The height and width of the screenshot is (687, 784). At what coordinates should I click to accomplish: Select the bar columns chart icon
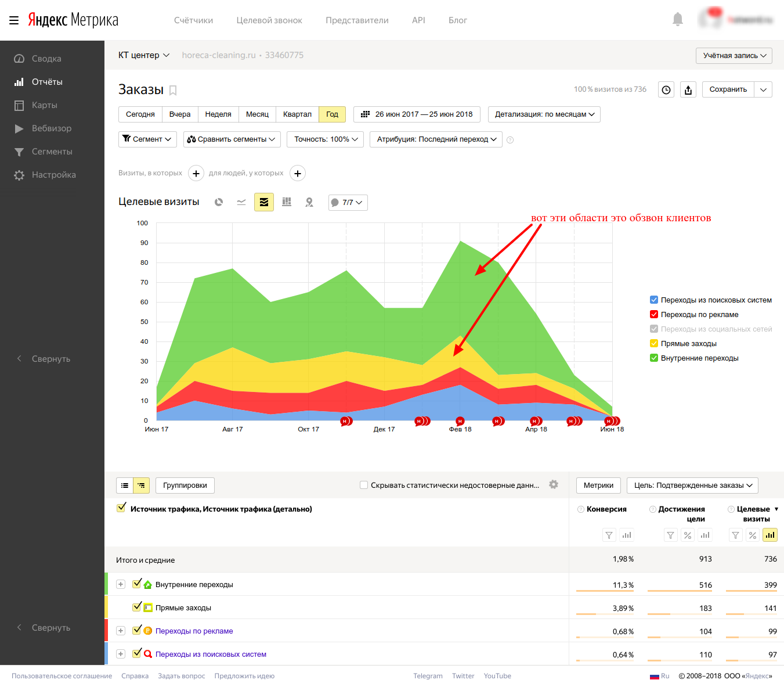coord(287,202)
